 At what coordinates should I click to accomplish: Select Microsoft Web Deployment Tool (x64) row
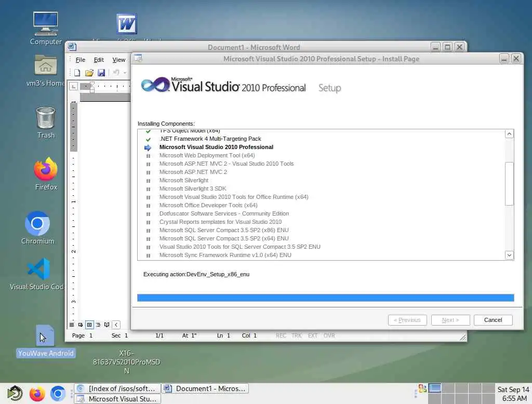207,155
